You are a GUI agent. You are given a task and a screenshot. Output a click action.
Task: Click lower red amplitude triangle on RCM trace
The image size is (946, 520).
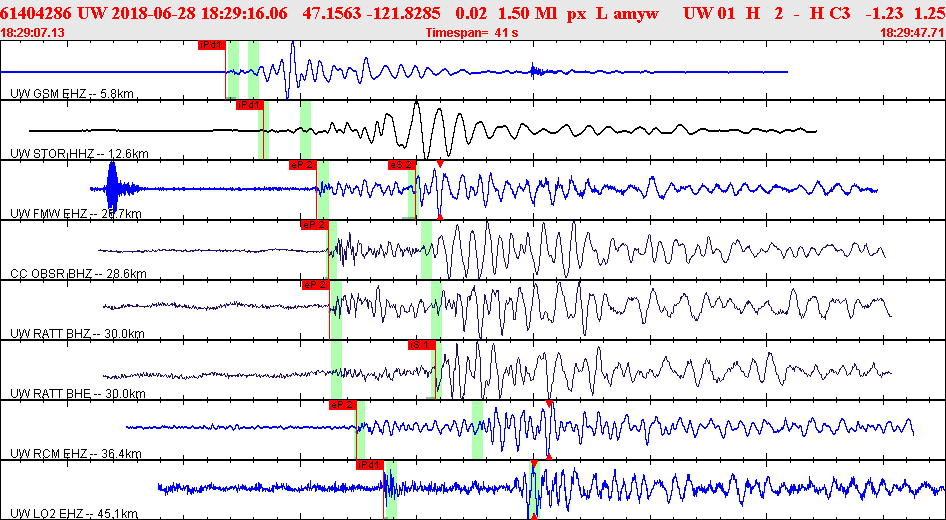pyautogui.click(x=549, y=457)
